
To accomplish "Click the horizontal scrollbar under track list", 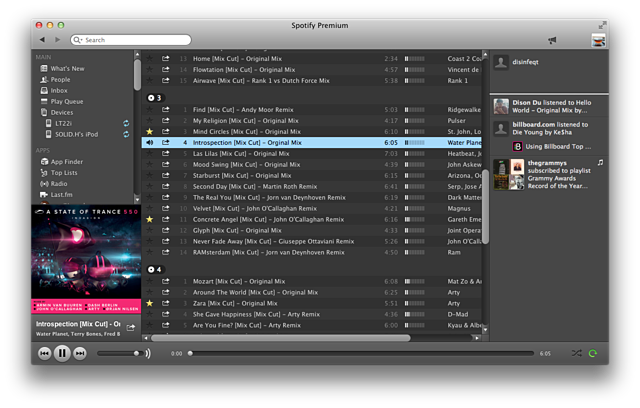I will pos(281,338).
